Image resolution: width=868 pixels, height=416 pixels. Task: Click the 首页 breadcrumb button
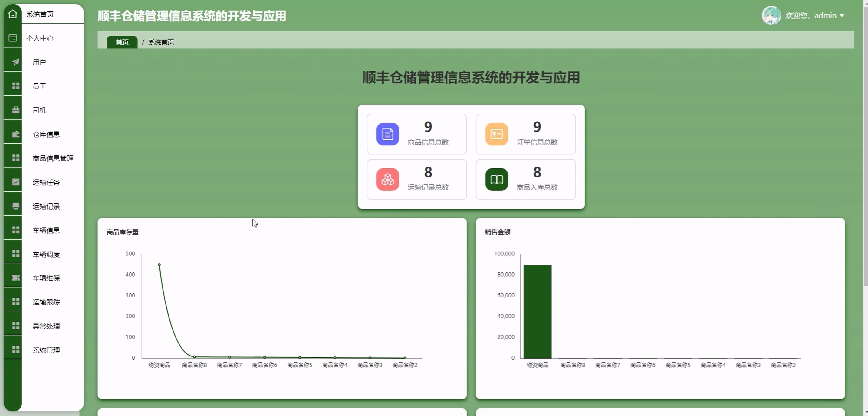(122, 42)
